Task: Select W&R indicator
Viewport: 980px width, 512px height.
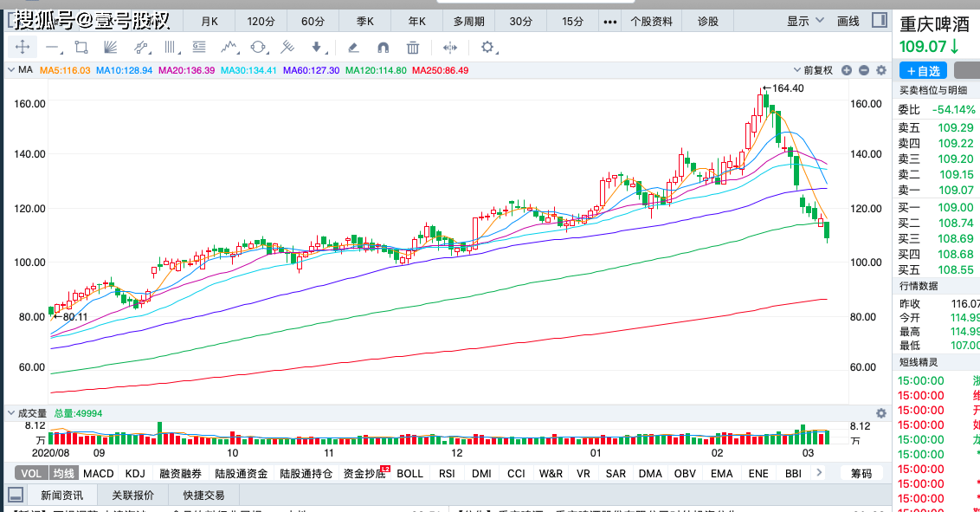Action: (x=551, y=473)
